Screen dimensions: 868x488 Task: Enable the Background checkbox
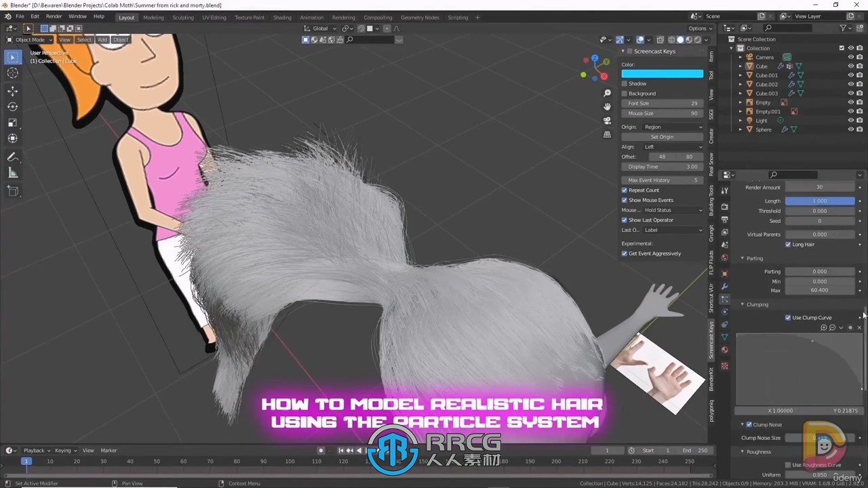pos(625,94)
